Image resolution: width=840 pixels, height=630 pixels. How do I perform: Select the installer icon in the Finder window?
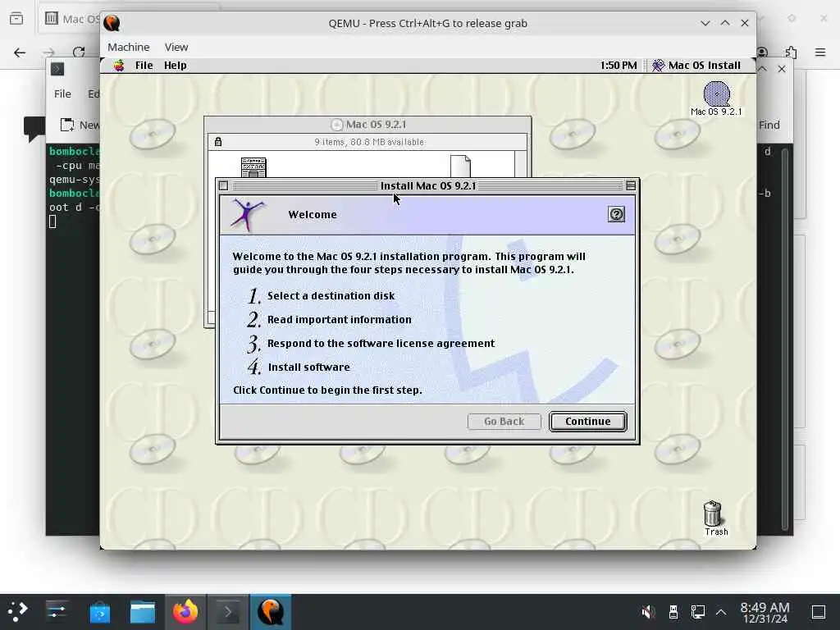click(x=253, y=167)
